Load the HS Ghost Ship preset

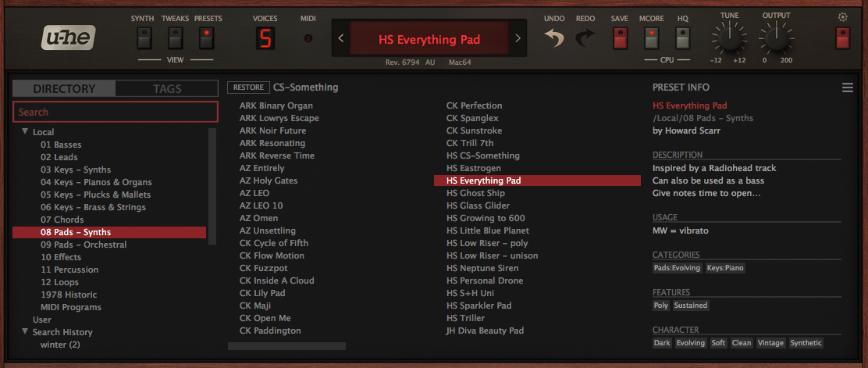click(x=475, y=193)
